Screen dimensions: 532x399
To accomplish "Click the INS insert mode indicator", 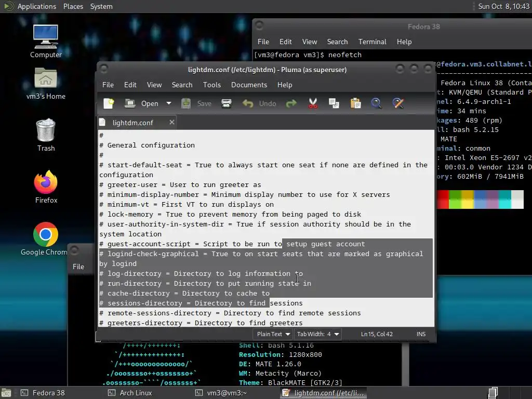I will click(421, 334).
